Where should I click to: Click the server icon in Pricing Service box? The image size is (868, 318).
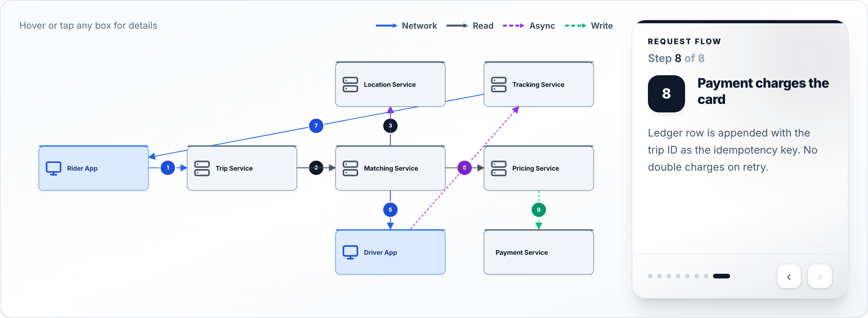coord(499,168)
